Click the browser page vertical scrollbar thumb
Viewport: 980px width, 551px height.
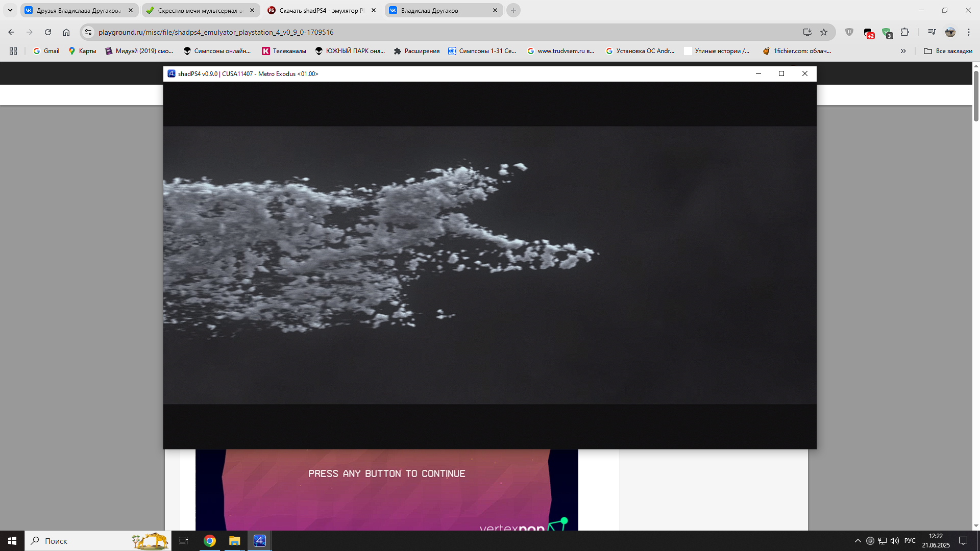(x=976, y=96)
